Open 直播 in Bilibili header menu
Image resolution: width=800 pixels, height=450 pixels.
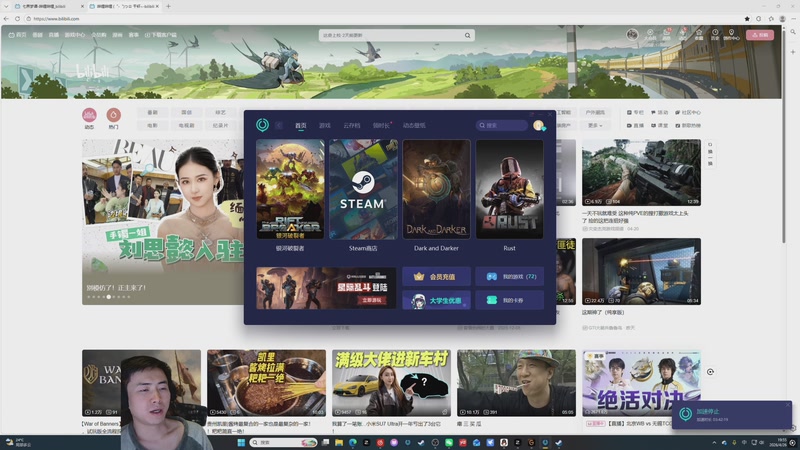coord(54,35)
